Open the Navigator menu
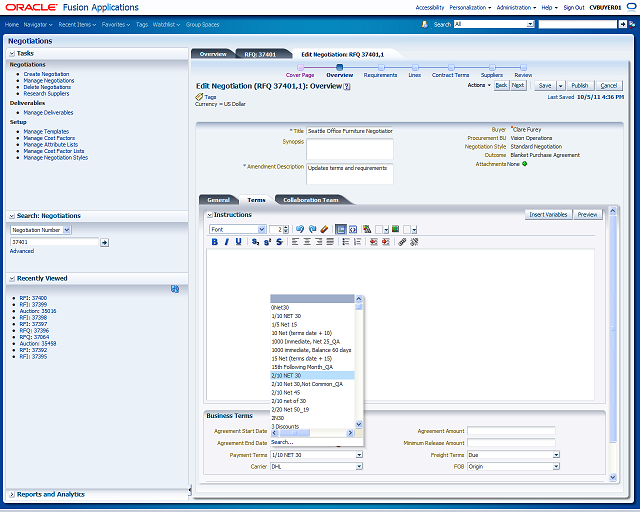Screen dimensions: 640x512 pos(38,24)
